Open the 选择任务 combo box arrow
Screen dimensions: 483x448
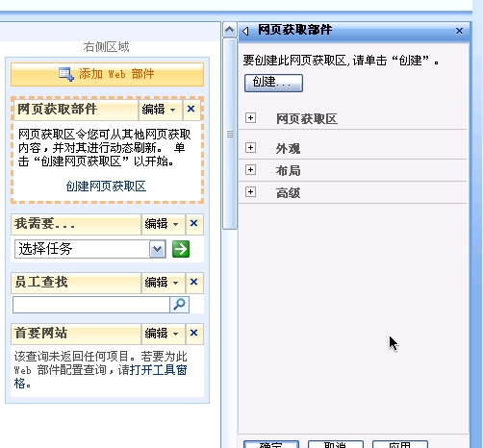[x=158, y=249]
